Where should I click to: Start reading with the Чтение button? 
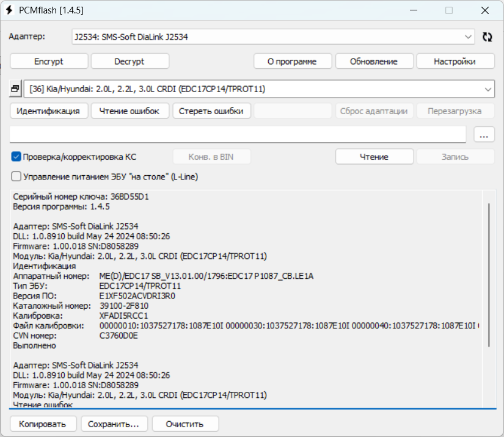tap(374, 157)
